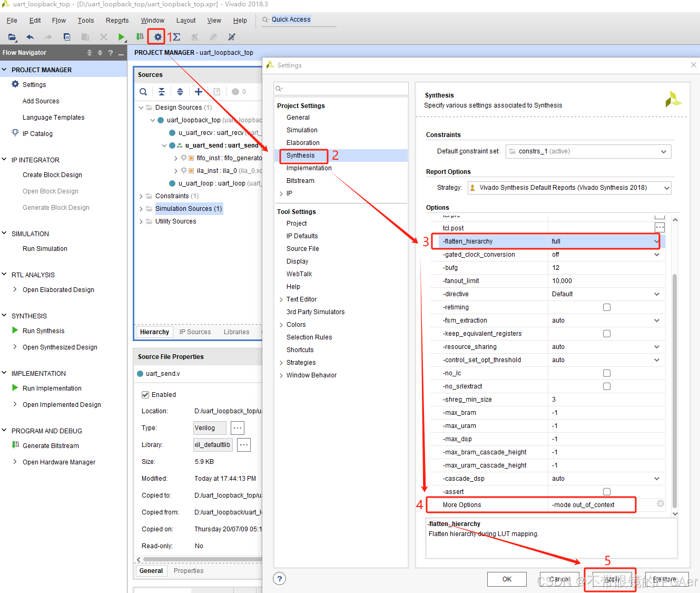Collapse all in Flow Navigator header
Viewport: 700px width, 593px height.
point(90,53)
